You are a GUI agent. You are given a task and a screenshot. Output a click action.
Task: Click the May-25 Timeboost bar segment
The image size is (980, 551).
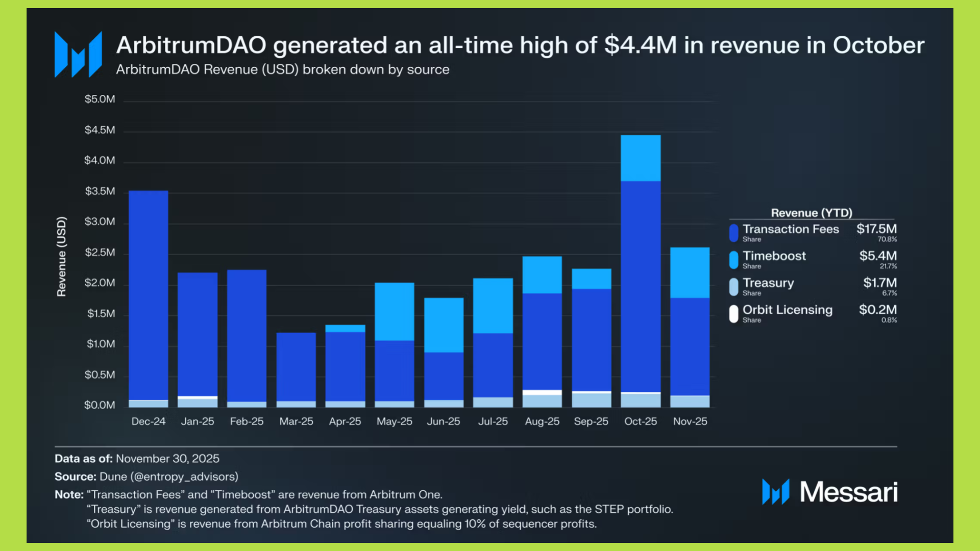[394, 311]
